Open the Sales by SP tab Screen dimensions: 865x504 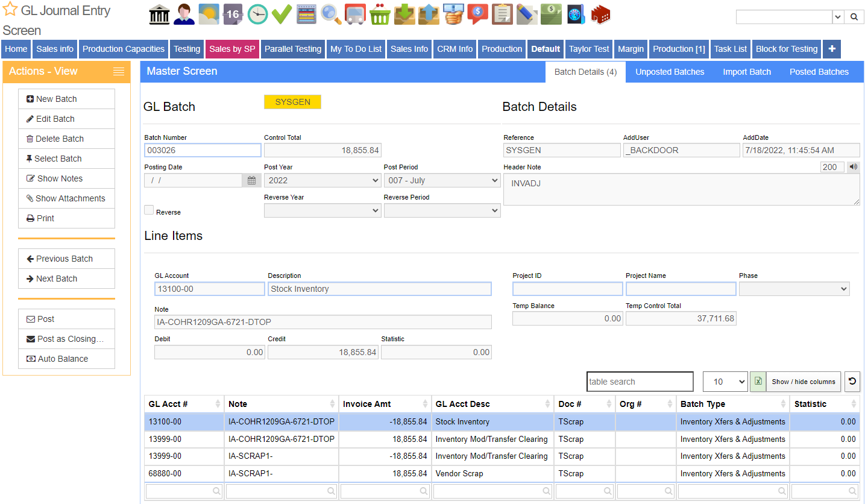[x=232, y=49]
